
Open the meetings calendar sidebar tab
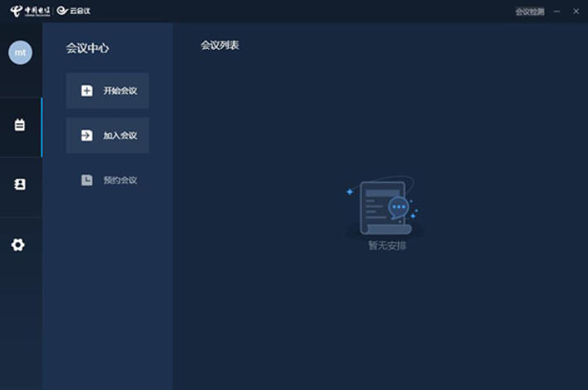20,125
